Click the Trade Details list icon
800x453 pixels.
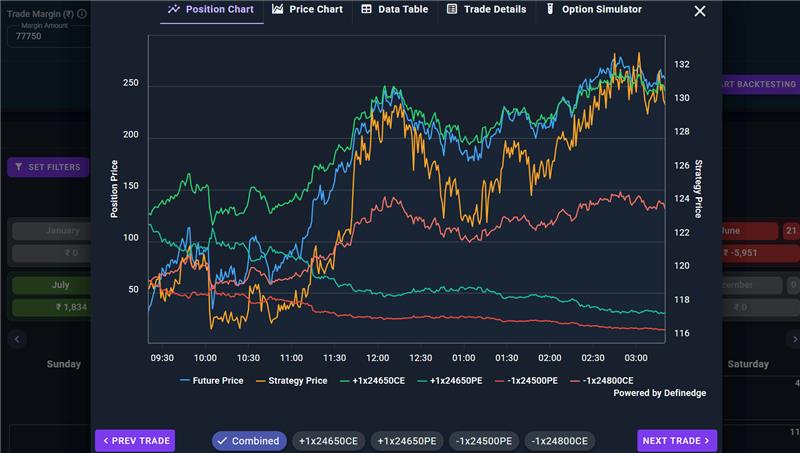pos(452,9)
